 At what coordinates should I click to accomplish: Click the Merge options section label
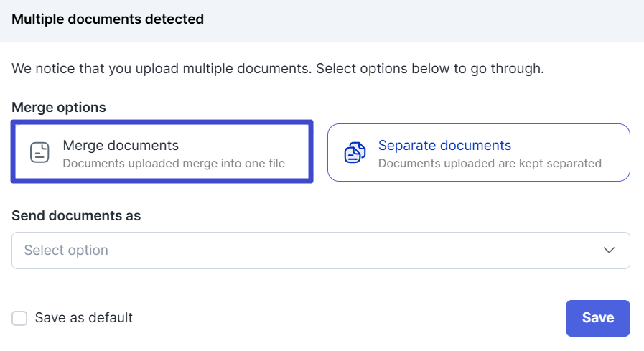point(59,108)
